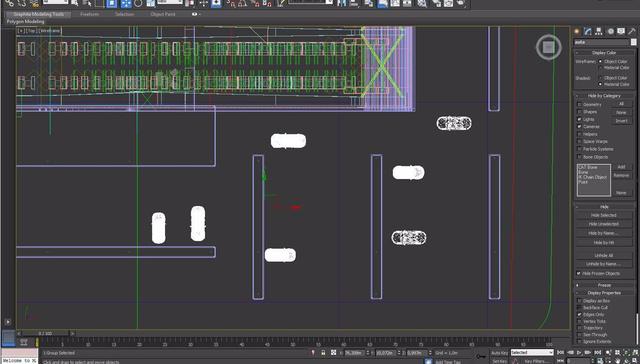Click the command panel vertical scrollbar

pyautogui.click(x=638, y=329)
